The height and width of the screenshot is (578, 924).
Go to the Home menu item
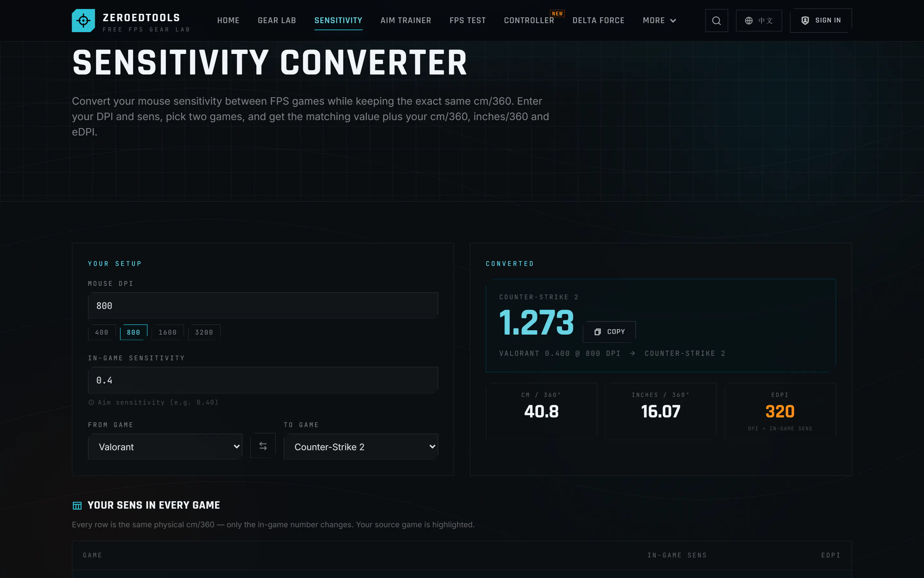point(228,21)
